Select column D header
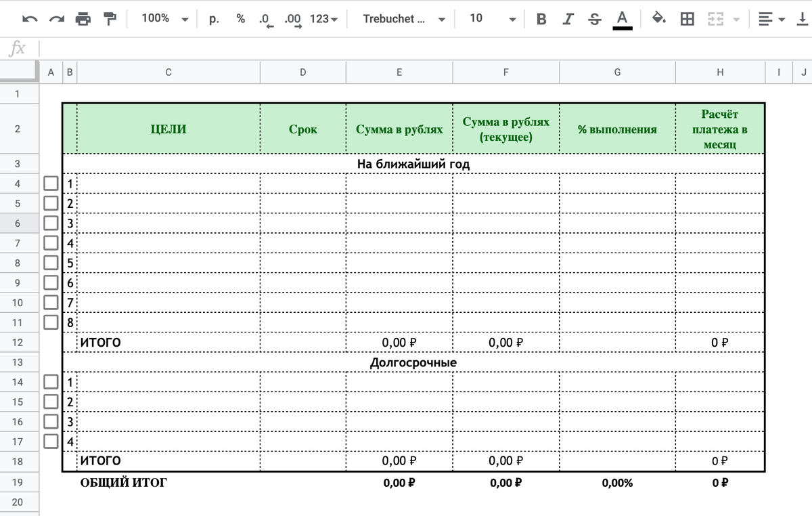This screenshot has width=812, height=516. tap(302, 72)
